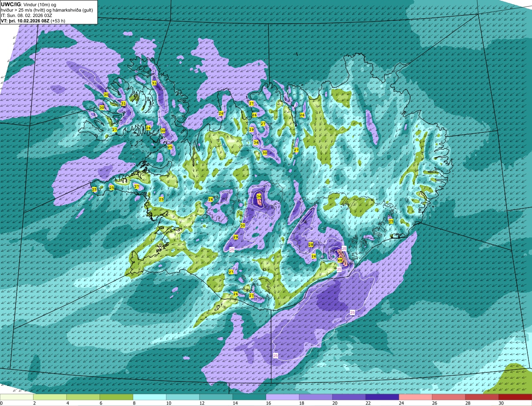
Task: Select the purple swatch between 18 and 20
Action: point(316,397)
